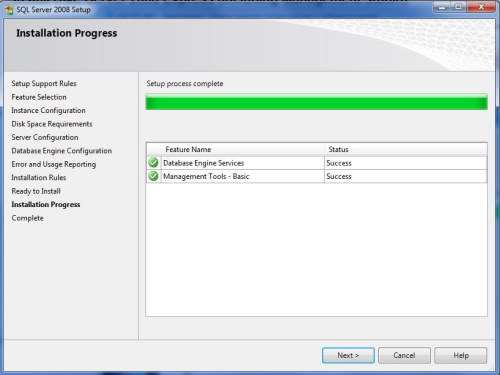The image size is (500, 375).
Task: Click the Feature Name column header
Action: [188, 149]
